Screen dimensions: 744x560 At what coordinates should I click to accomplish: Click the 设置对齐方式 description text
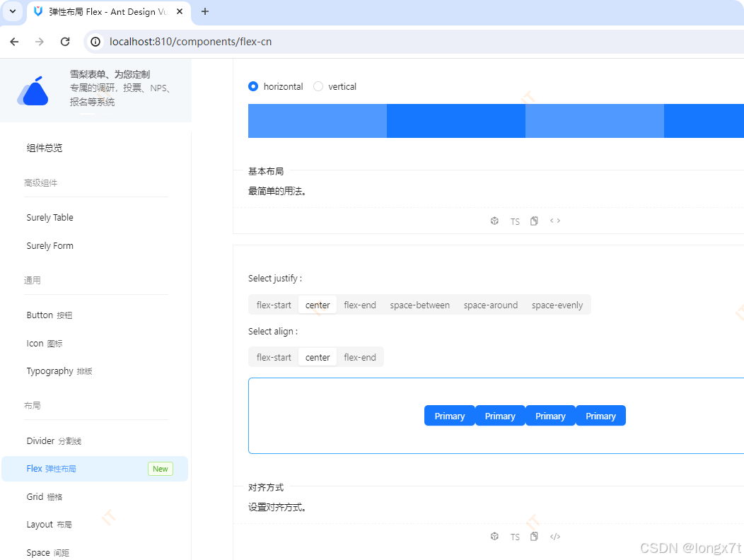[x=277, y=507]
